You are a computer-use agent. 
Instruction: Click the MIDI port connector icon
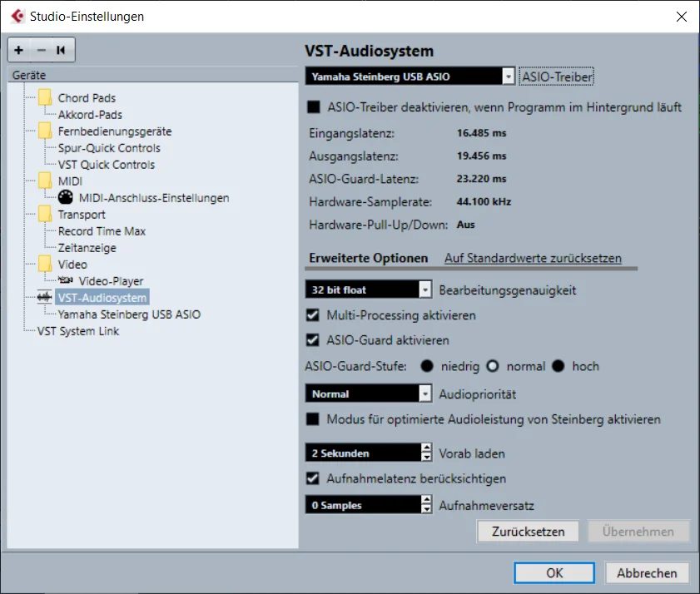[x=66, y=197]
